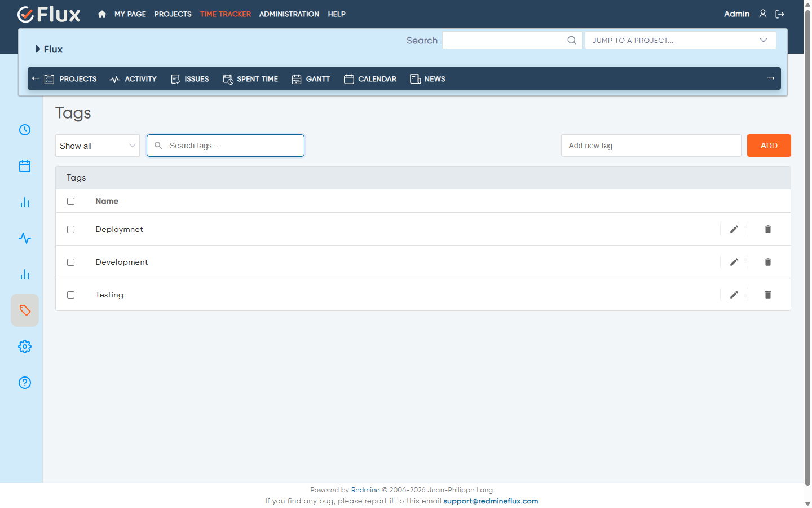Check the Development tag checkbox
Viewport: 812px width, 508px height.
coord(71,262)
